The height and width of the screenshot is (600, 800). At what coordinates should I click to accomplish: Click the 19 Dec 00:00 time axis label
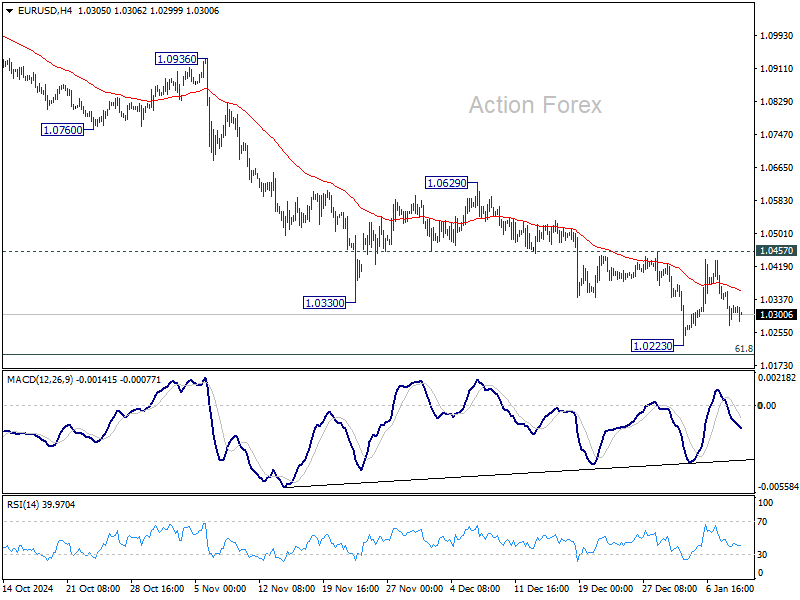pos(606,588)
